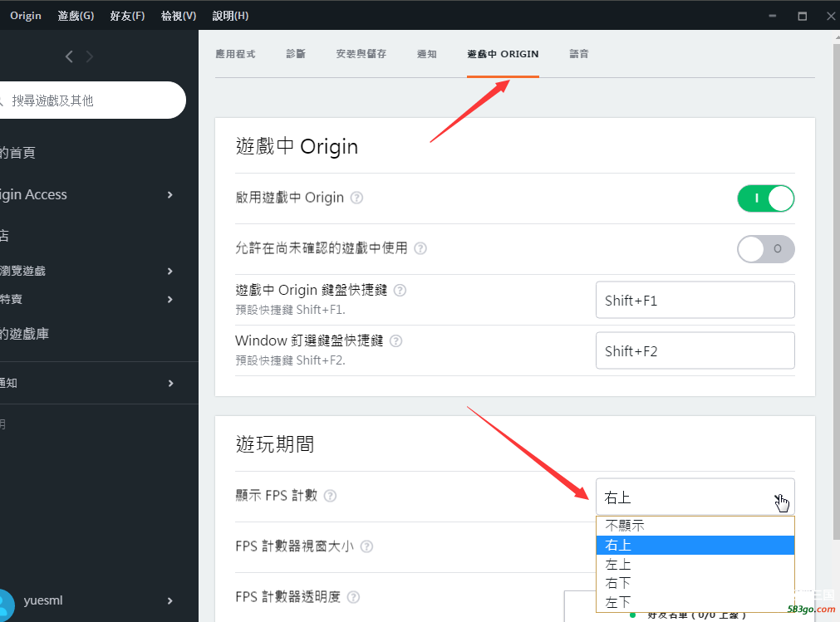Toggle off 啟用遊戲中 Origin switch
The width and height of the screenshot is (840, 622).
(x=765, y=198)
